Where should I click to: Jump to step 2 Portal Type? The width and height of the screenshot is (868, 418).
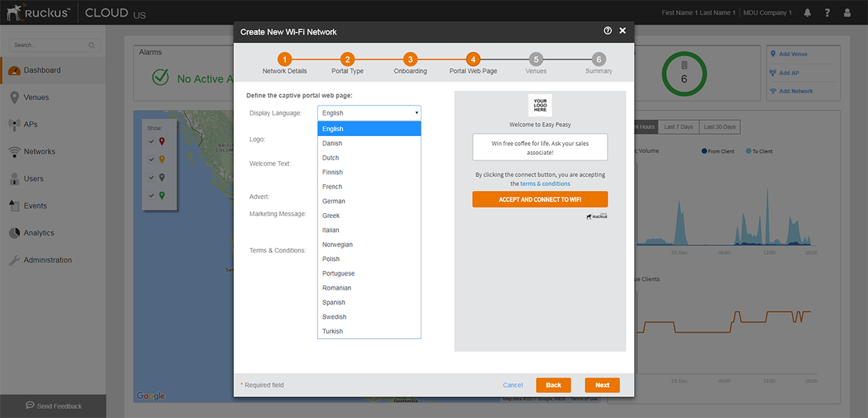coord(348,60)
